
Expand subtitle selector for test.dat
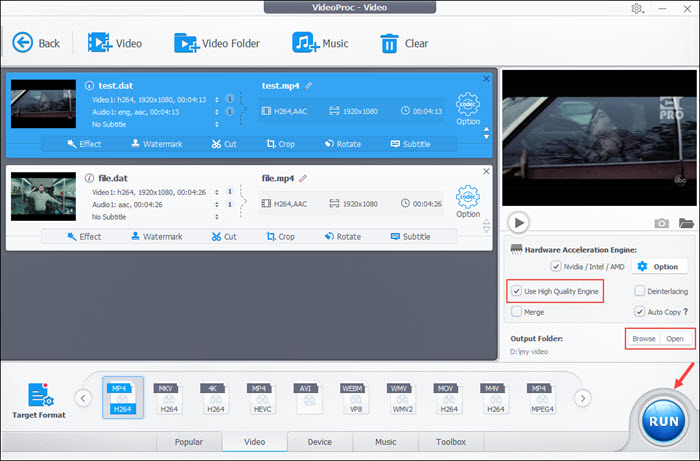pos(217,124)
